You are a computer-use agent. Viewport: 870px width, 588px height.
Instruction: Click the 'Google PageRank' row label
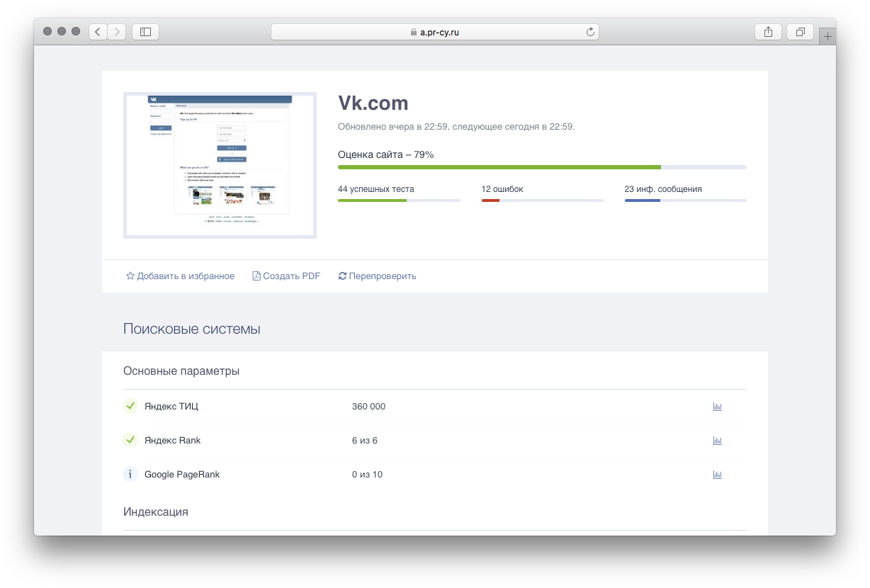click(182, 475)
